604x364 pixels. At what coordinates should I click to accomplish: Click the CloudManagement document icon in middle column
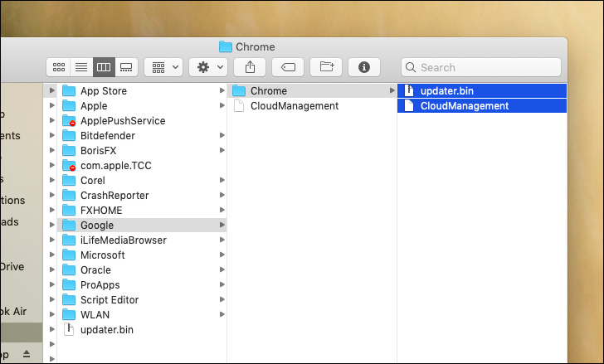[239, 106]
